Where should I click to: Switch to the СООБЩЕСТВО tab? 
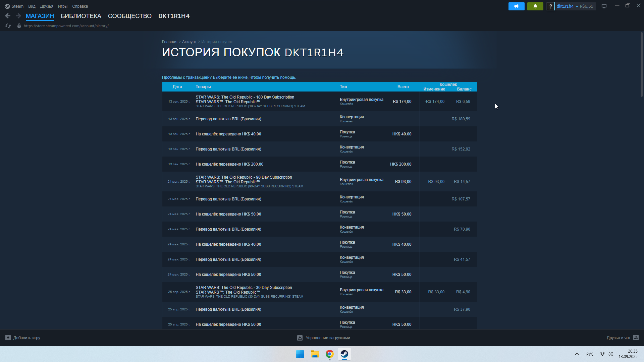pos(130,16)
